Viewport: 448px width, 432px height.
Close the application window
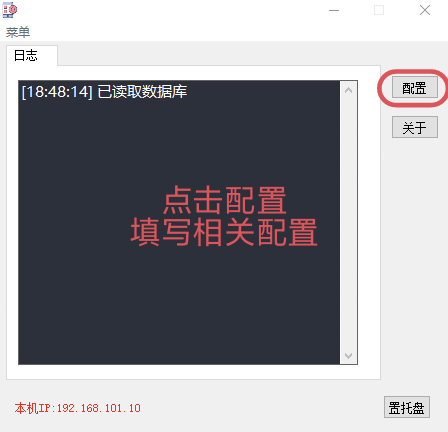coord(425,10)
